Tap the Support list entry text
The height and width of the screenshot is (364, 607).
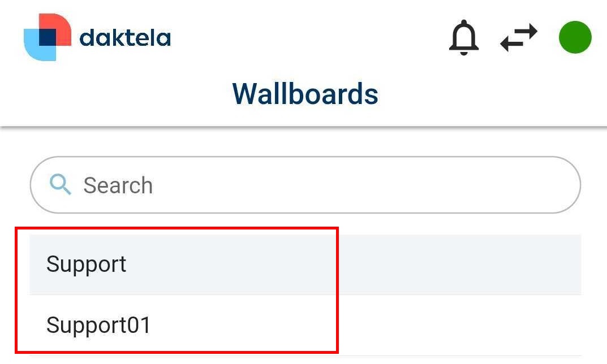pos(87,265)
